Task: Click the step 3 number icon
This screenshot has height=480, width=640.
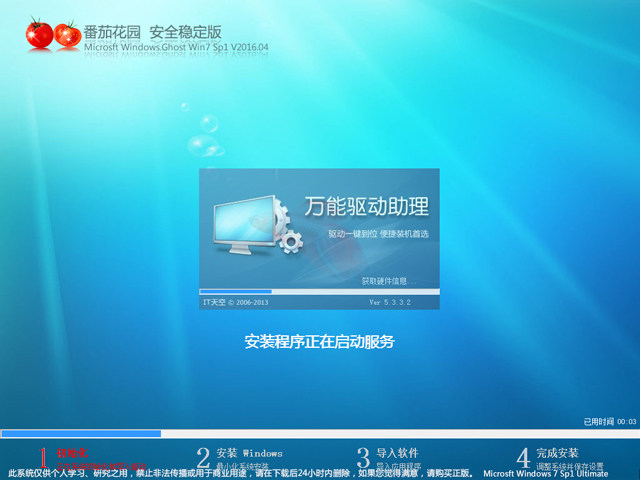Action: 363,458
